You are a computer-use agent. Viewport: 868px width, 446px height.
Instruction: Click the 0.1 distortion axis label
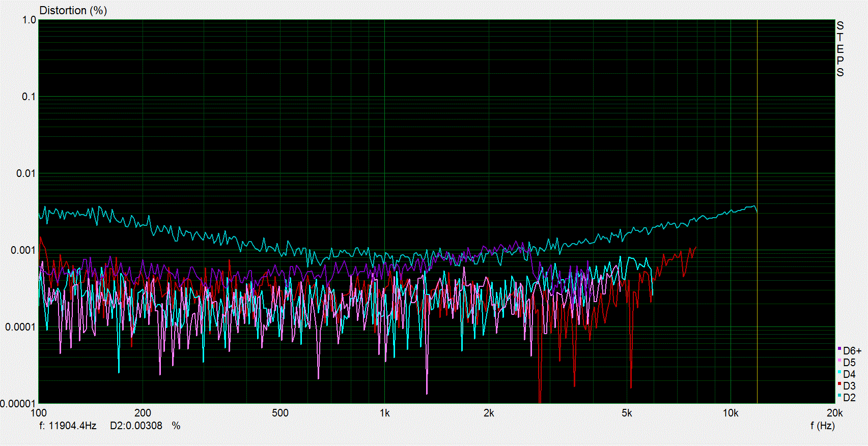[29, 97]
